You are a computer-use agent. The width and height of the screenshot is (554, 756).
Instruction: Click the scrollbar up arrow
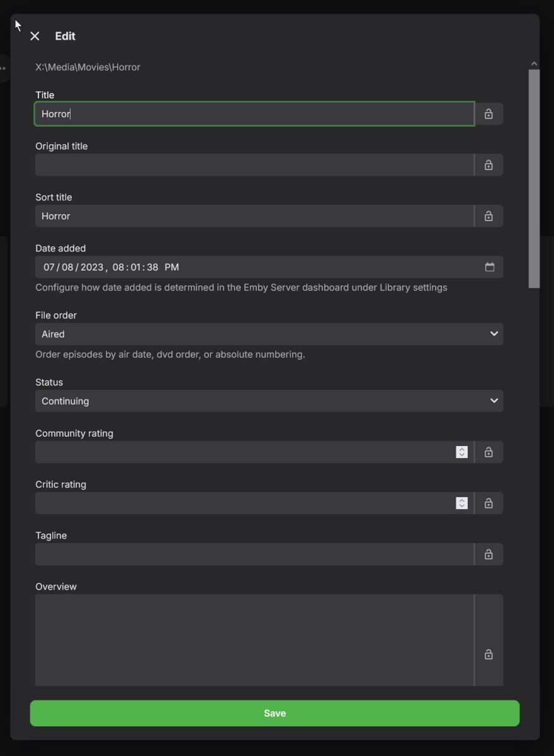[x=534, y=64]
